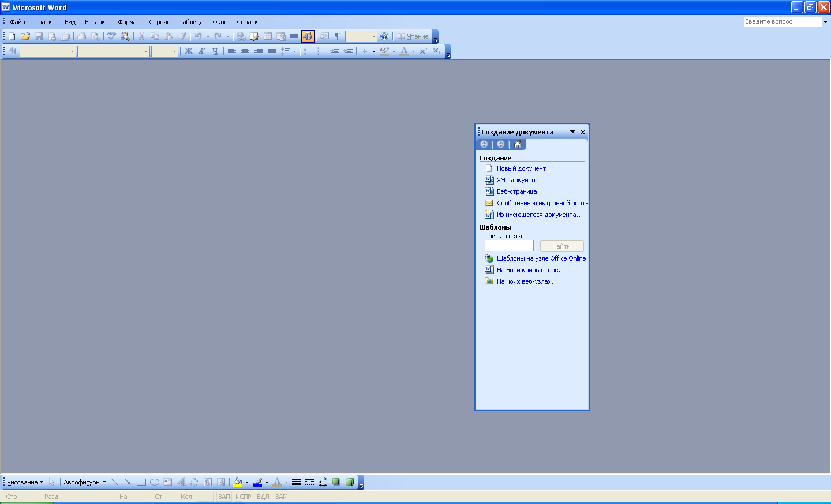Open the Вставка menu
Viewport: 831px width, 504px height.
pyautogui.click(x=97, y=22)
